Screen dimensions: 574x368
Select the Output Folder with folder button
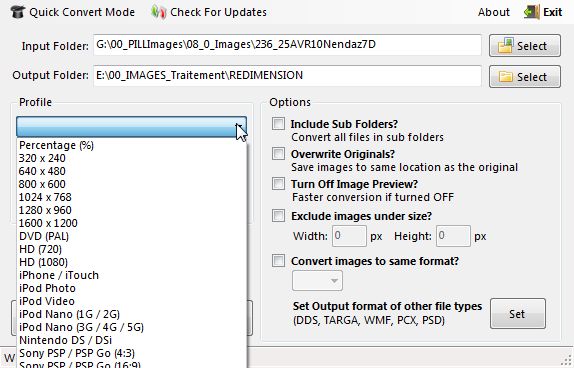[525, 77]
